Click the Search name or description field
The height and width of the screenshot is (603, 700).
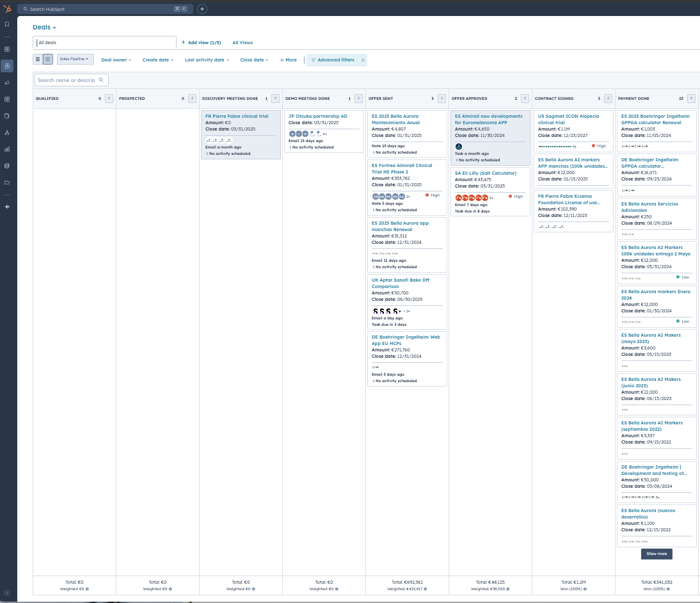71,80
